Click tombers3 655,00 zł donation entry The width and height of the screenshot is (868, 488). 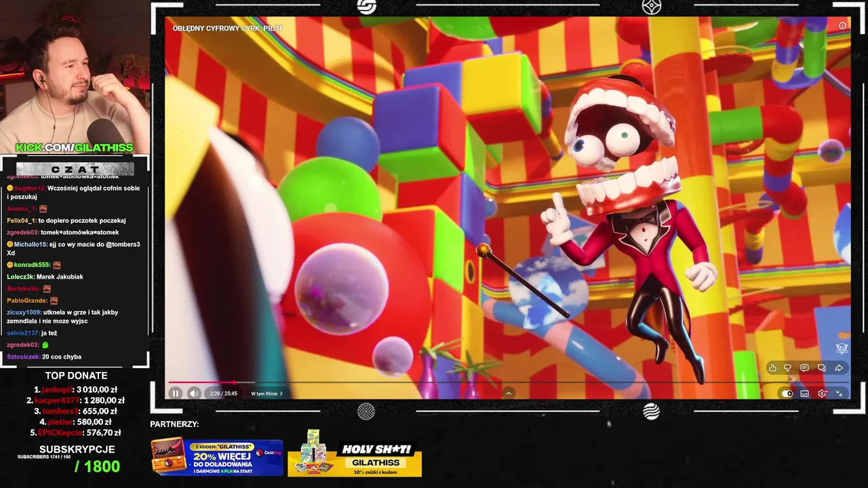[x=76, y=411]
